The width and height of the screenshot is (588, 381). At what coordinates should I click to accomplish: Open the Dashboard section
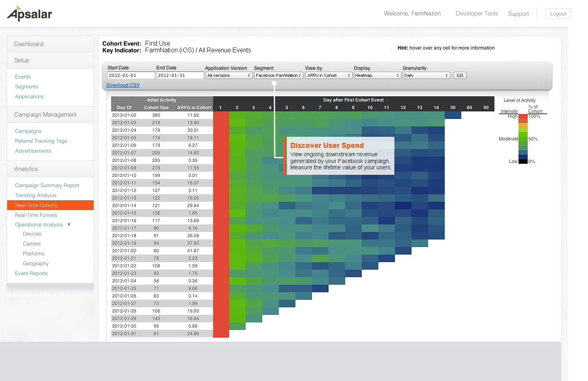click(50, 44)
